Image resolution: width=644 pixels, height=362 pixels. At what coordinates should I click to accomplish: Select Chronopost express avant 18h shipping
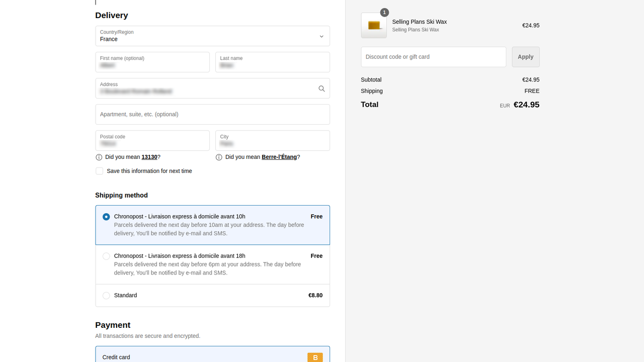[106, 256]
